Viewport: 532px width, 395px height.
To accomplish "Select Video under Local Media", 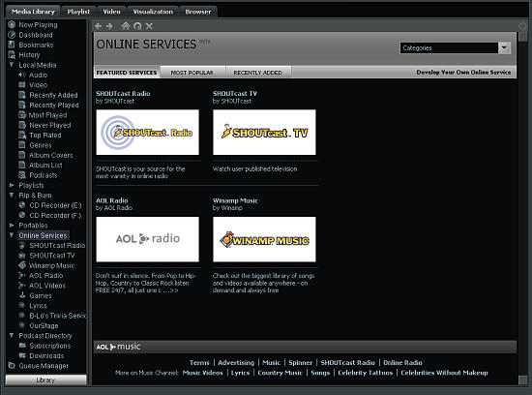I will pyautogui.click(x=38, y=85).
